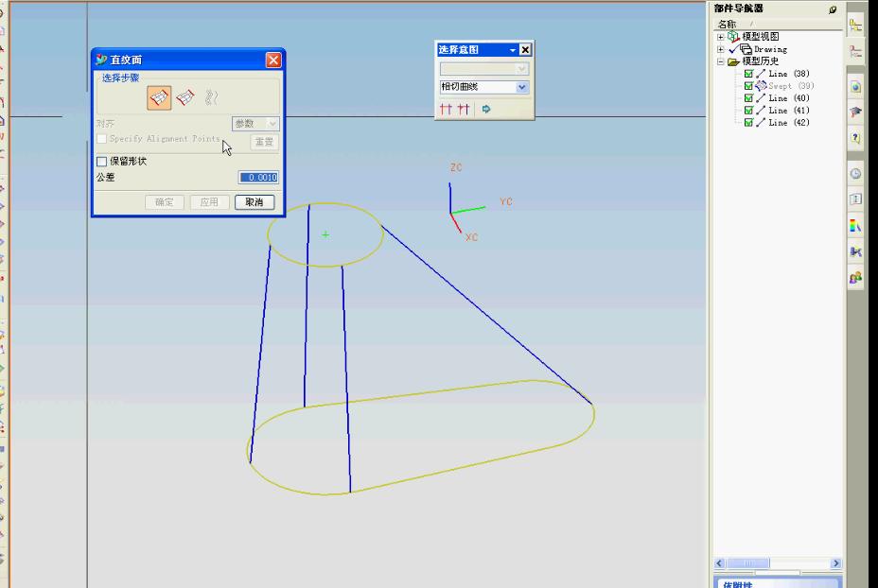Screen dimensions: 878x588
Task: Expand the 模型视图 tree node
Action: pyautogui.click(x=721, y=37)
